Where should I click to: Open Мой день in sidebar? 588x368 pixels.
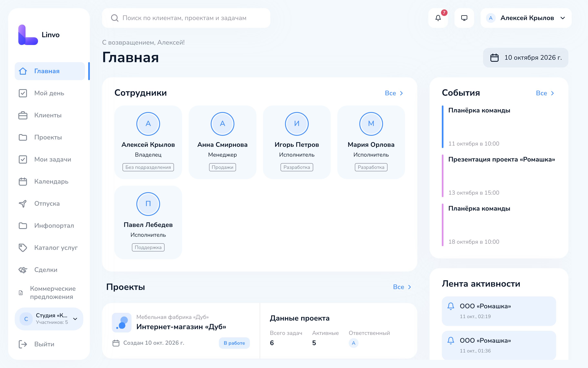(50, 93)
